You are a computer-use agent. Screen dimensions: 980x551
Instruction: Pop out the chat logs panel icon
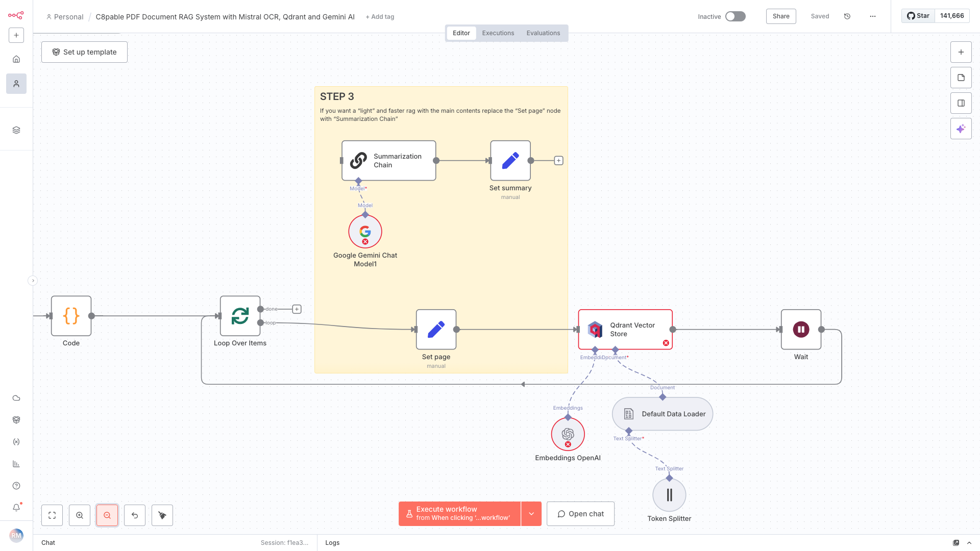[956, 543]
